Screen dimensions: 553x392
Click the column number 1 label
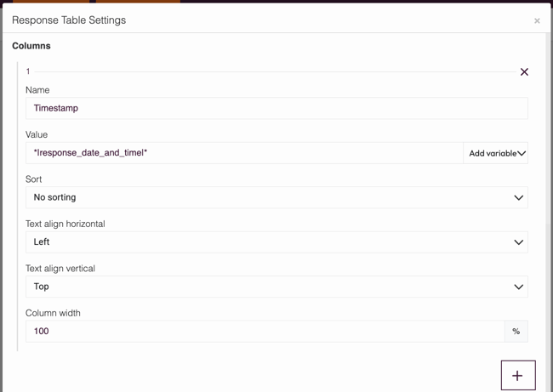click(x=28, y=71)
